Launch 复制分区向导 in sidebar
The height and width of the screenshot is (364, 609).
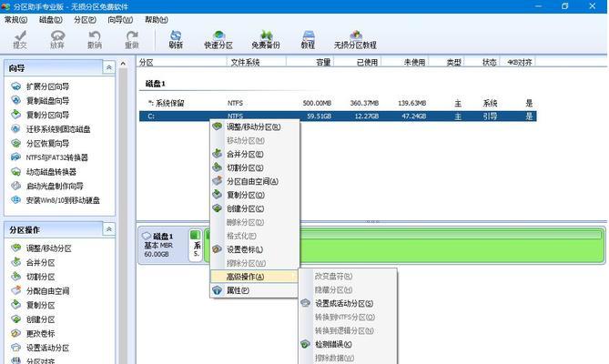tap(40, 115)
